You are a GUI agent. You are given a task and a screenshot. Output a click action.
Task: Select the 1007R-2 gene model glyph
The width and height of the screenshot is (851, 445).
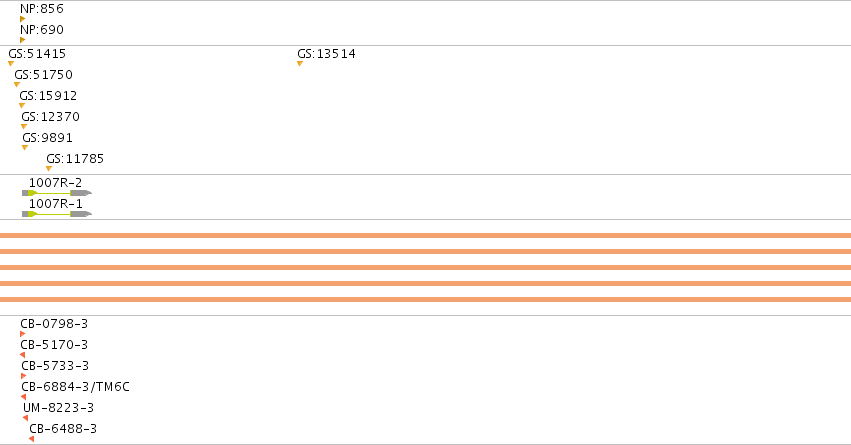(56, 193)
